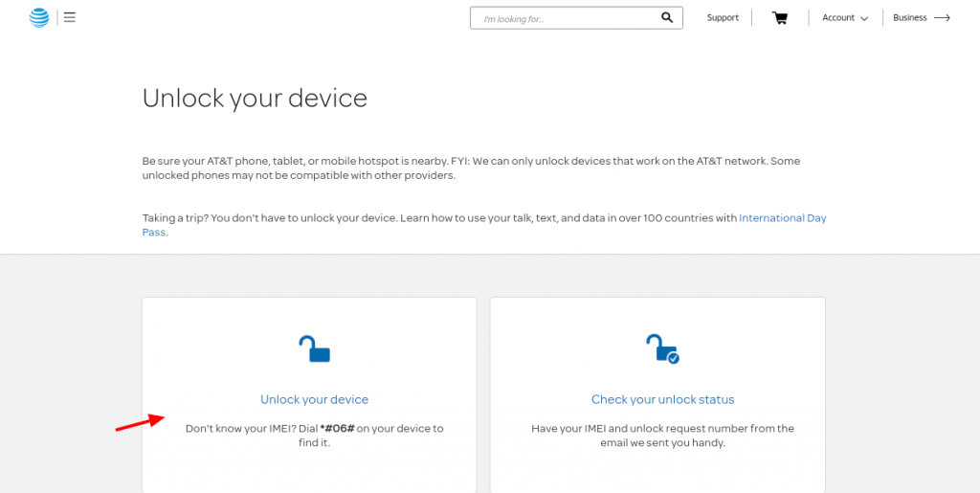
Task: Open the shopping cart
Action: click(779, 17)
